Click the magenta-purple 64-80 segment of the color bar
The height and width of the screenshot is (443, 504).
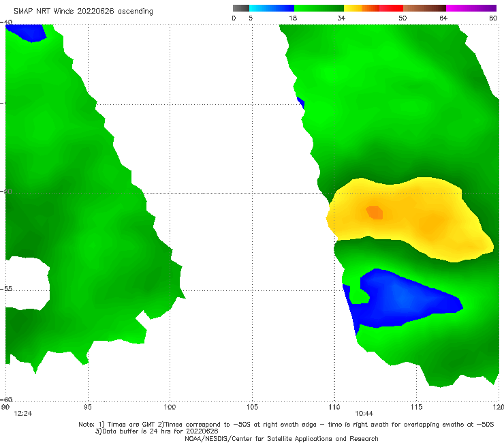click(471, 8)
